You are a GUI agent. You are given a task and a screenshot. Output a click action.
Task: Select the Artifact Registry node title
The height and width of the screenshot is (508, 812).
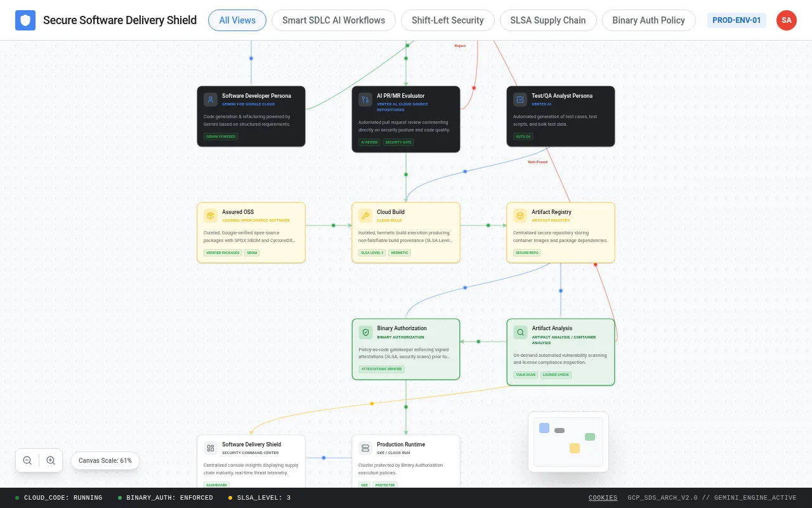click(552, 212)
